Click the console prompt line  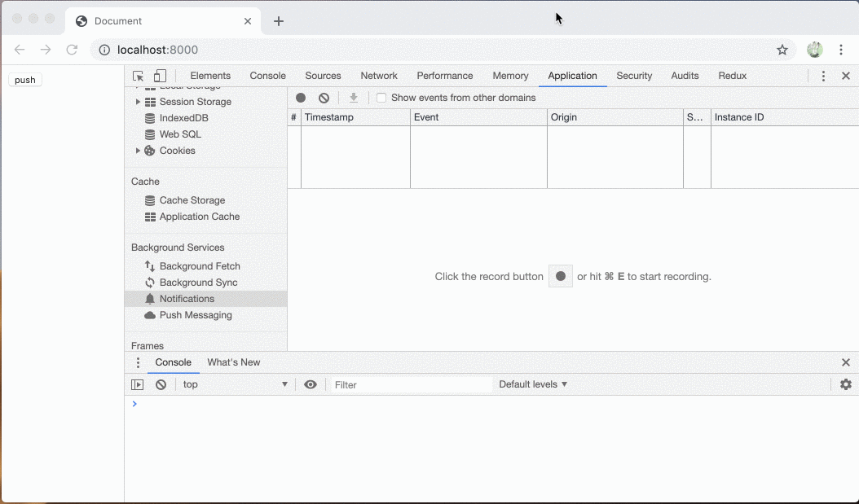tap(492, 404)
